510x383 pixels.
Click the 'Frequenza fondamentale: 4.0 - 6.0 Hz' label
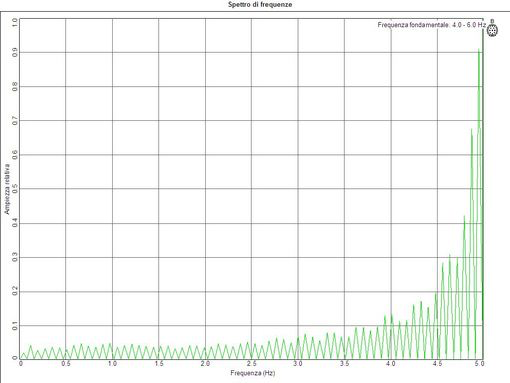432,25
